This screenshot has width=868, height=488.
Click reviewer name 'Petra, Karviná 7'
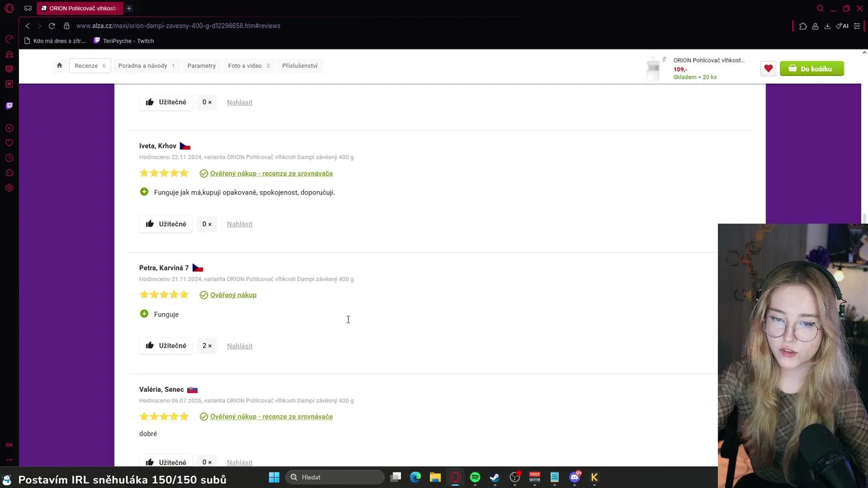tap(164, 268)
